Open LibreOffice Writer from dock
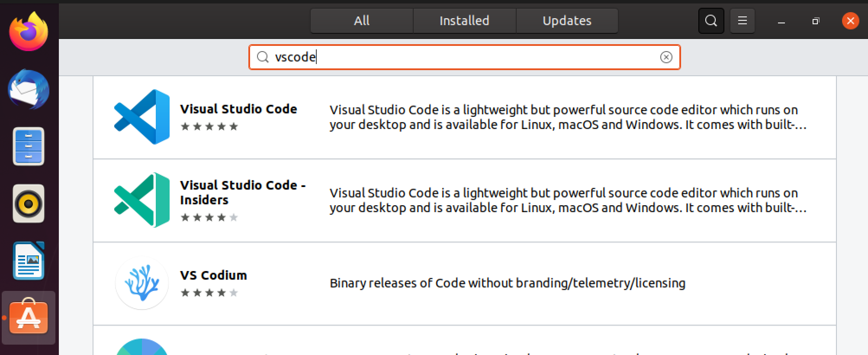Screen dimensions: 868x355 point(29,261)
